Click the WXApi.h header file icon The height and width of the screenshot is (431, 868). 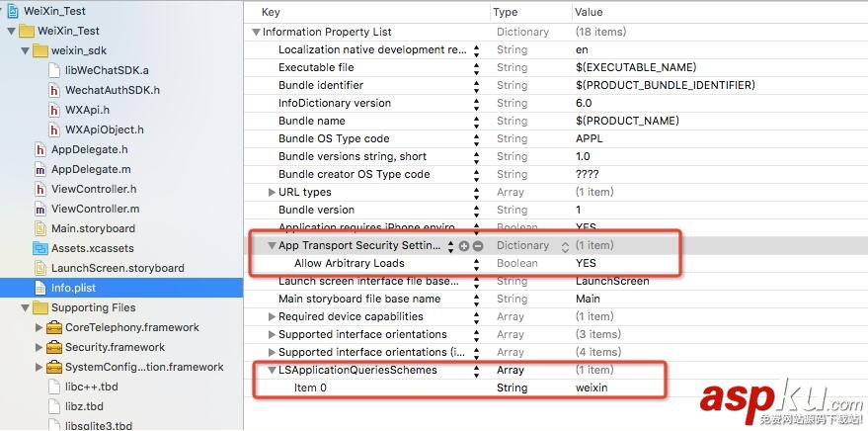pyautogui.click(x=55, y=110)
